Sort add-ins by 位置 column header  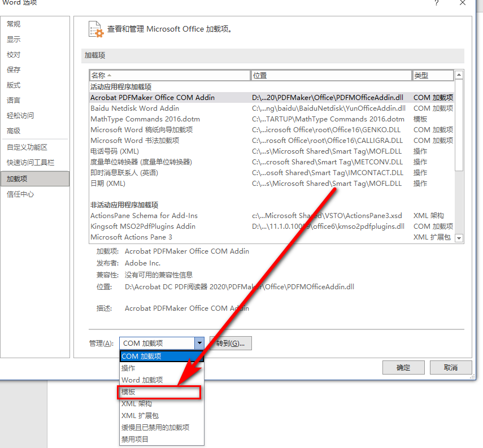[332, 75]
